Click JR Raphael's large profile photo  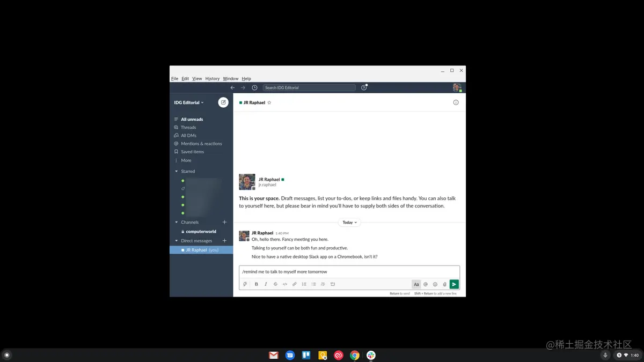pos(247,182)
